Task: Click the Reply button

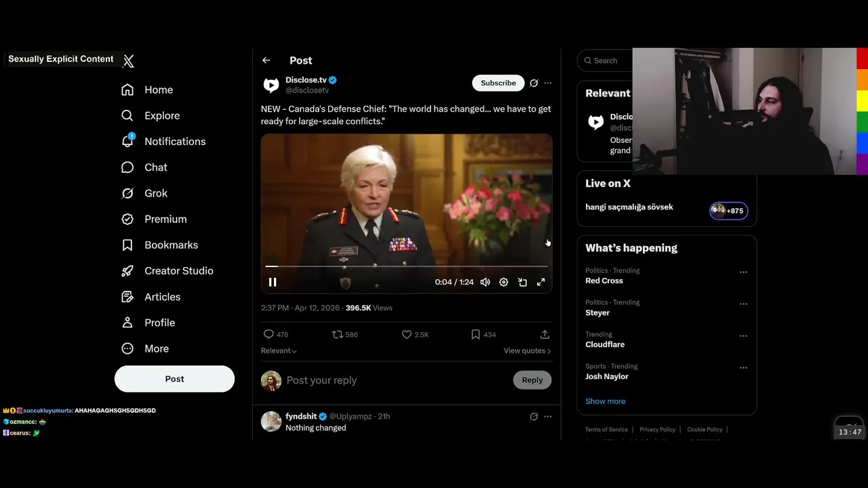Action: pyautogui.click(x=532, y=380)
